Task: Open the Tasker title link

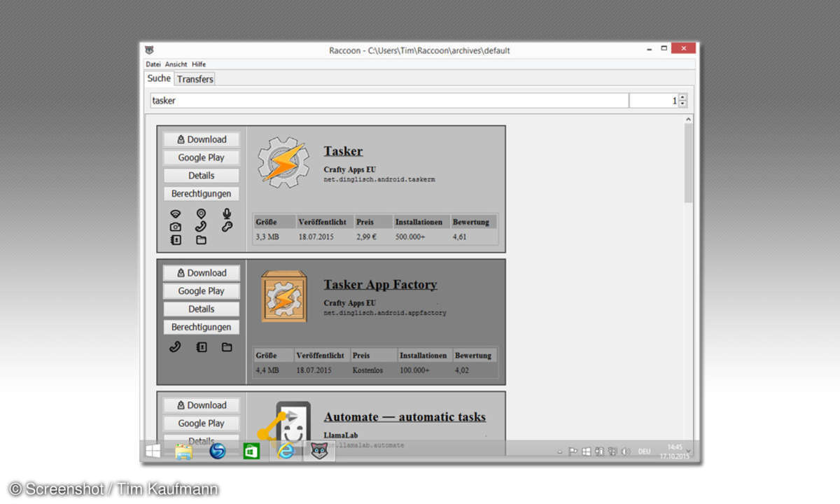Action: 343,151
